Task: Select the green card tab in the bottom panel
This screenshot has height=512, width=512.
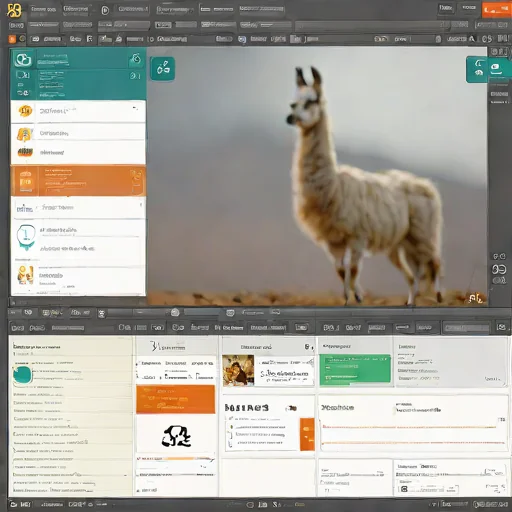Action: click(x=355, y=368)
